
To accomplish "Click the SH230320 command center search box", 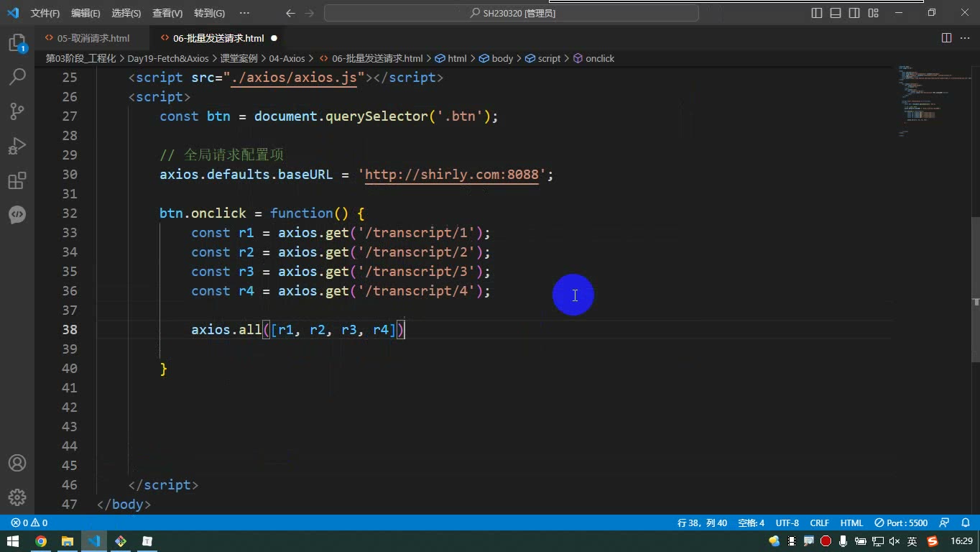I will point(512,13).
